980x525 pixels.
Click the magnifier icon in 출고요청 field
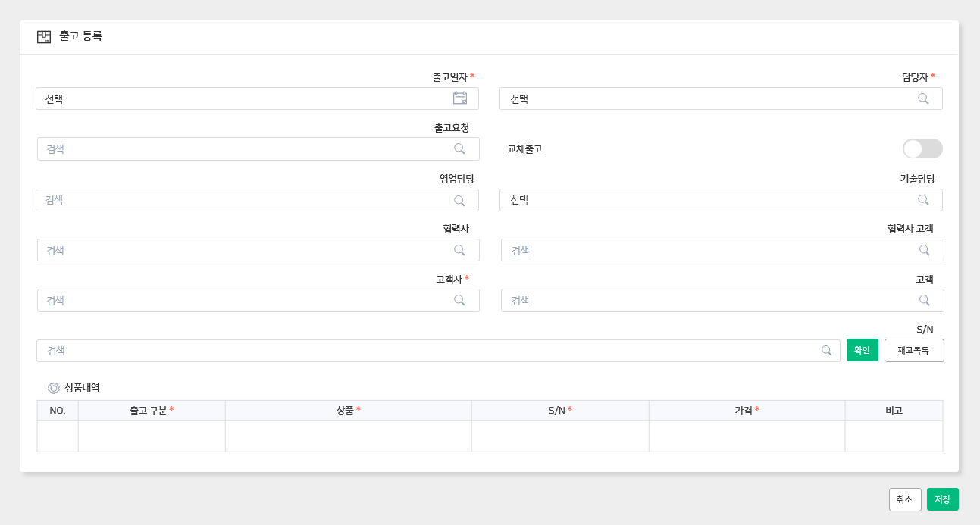click(459, 148)
